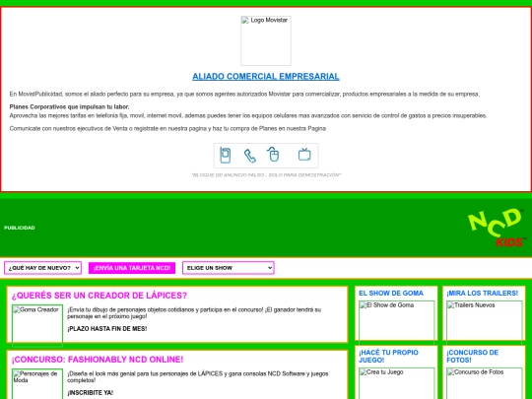
Task: Click paragraph starting Comunicate con nuestros ejecutivos
Action: click(167, 129)
